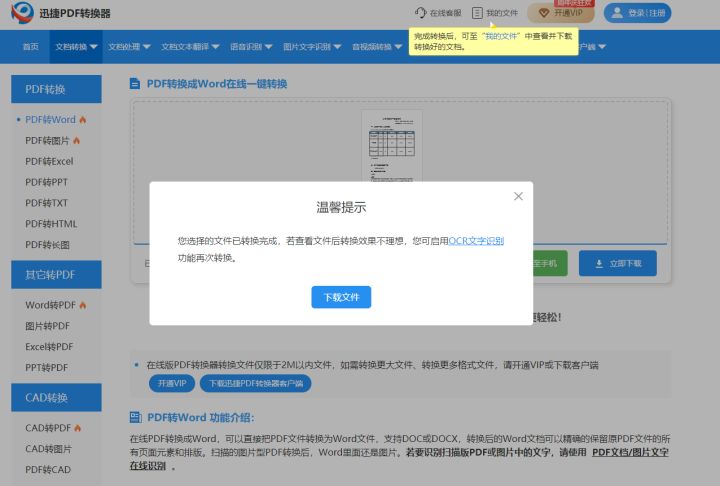Screen dimensions: 720x486
Task: Click the icon beside PDF转Word 功能介绍
Action: coord(135,417)
